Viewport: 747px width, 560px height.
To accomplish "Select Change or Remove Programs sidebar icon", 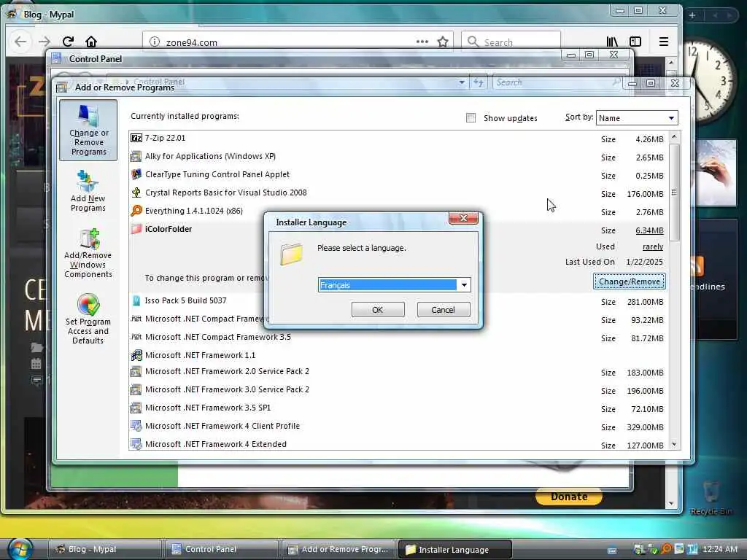I will coord(88,130).
